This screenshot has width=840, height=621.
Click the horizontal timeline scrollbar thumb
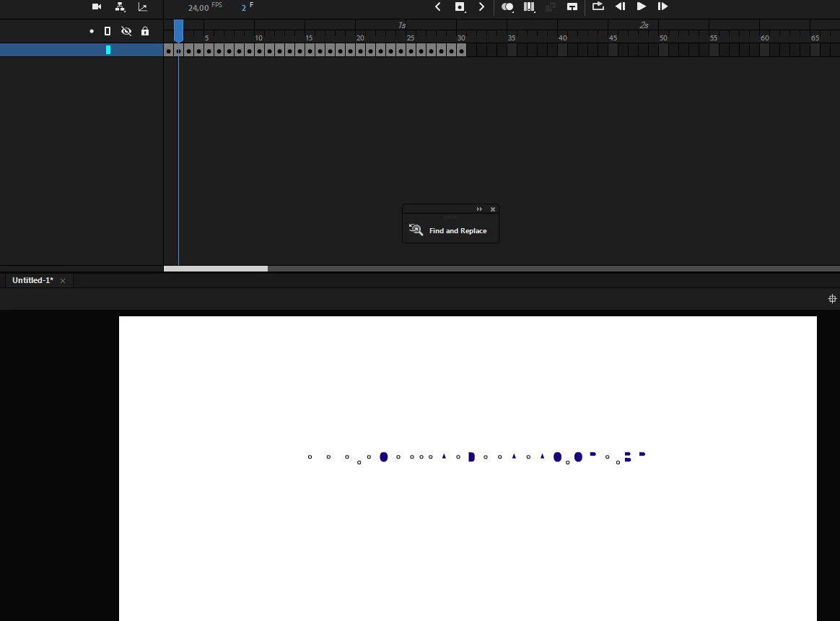tap(215, 269)
